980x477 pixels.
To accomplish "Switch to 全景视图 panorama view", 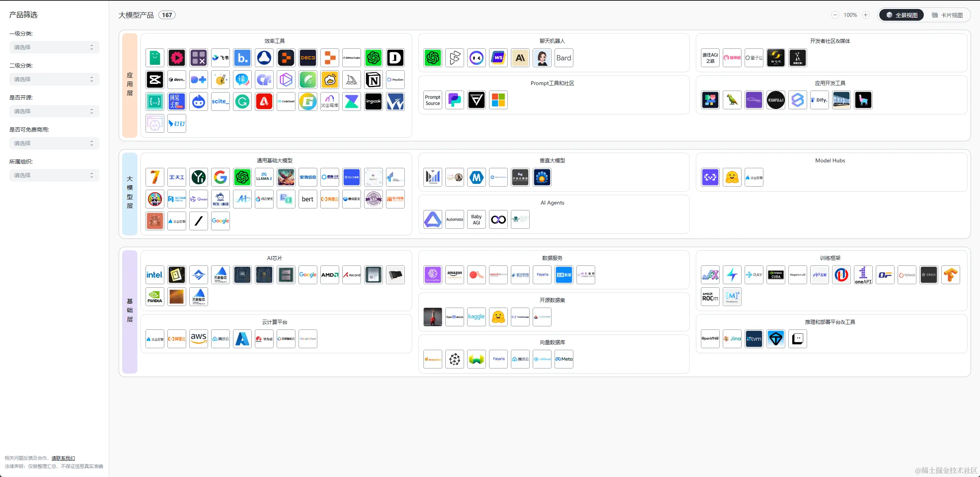I will 901,15.
